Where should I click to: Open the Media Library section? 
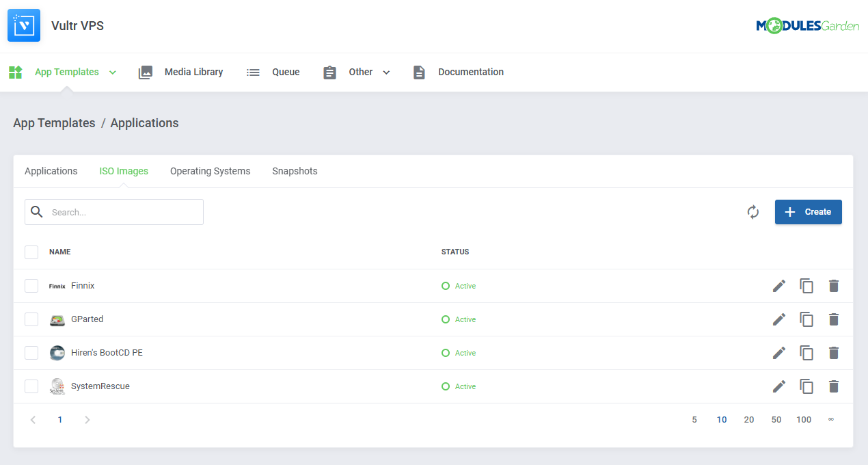point(193,72)
